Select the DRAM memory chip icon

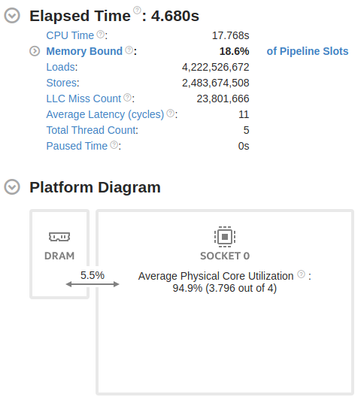click(59, 237)
